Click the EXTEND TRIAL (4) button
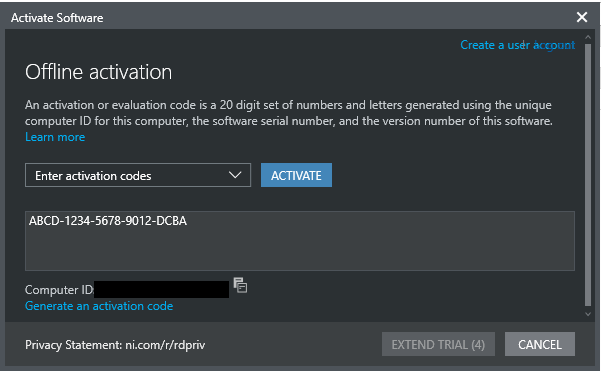The height and width of the screenshot is (371, 601). [x=438, y=344]
